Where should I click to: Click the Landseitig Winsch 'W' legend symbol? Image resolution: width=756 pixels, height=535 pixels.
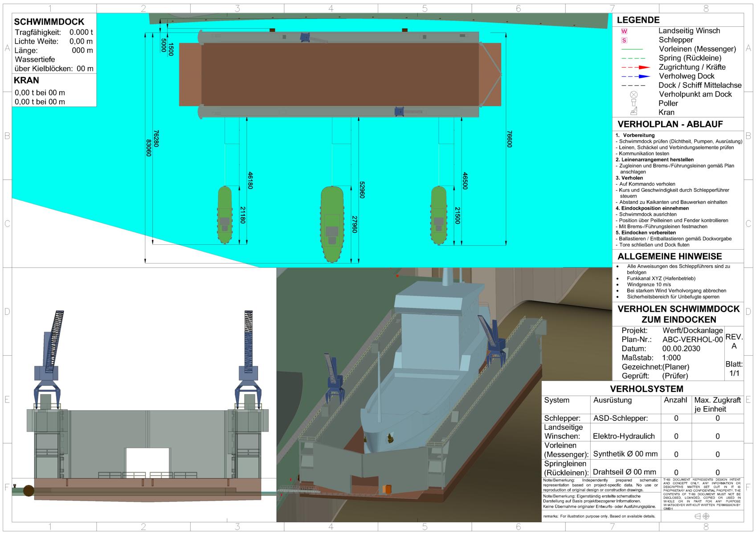[x=624, y=31]
